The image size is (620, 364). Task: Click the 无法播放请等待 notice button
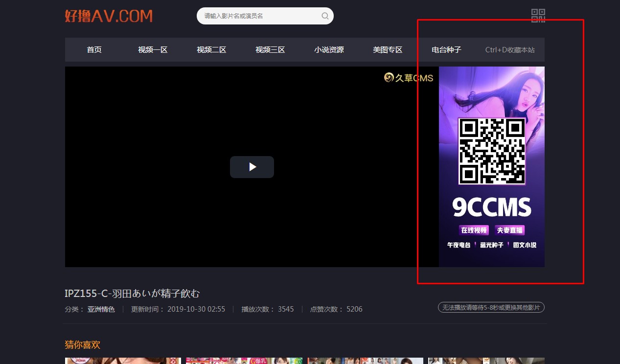pyautogui.click(x=491, y=307)
